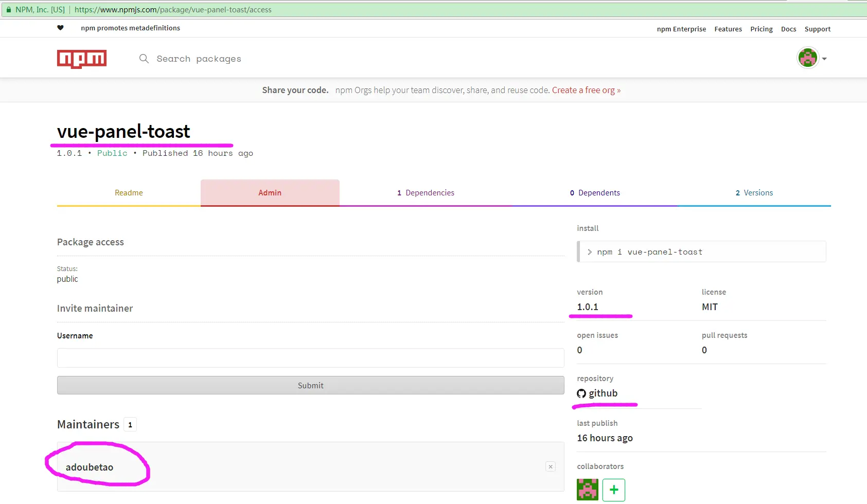Image resolution: width=867 pixels, height=504 pixels.
Task: Select the Admin tab
Action: [x=270, y=193]
